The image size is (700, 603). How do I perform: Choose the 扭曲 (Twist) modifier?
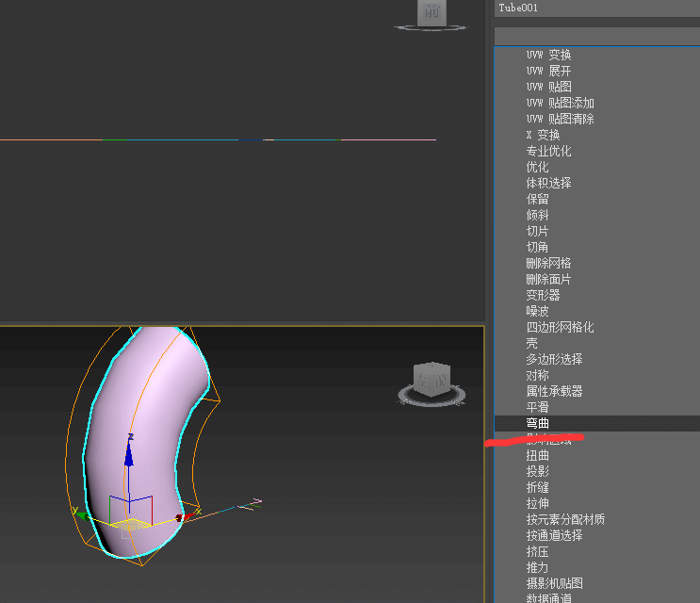pos(538,456)
